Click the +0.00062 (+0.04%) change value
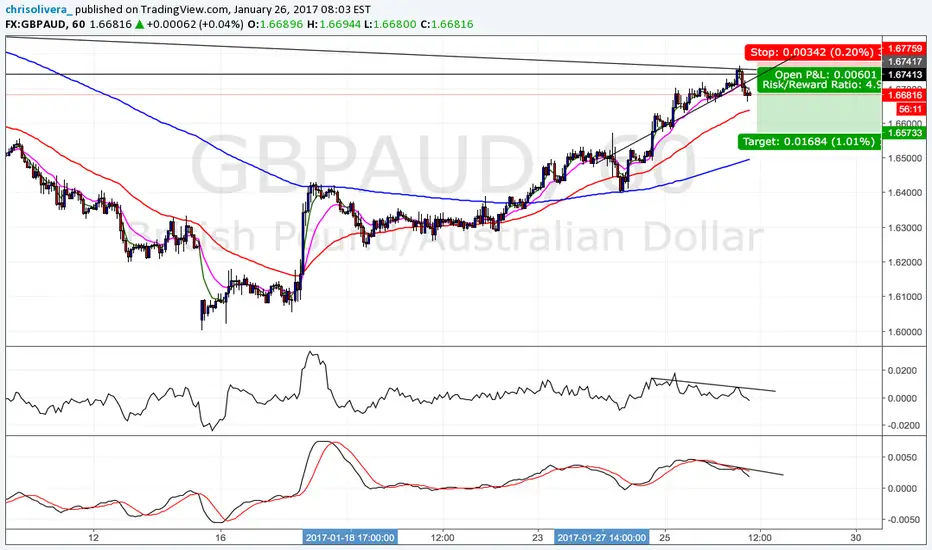 195,24
